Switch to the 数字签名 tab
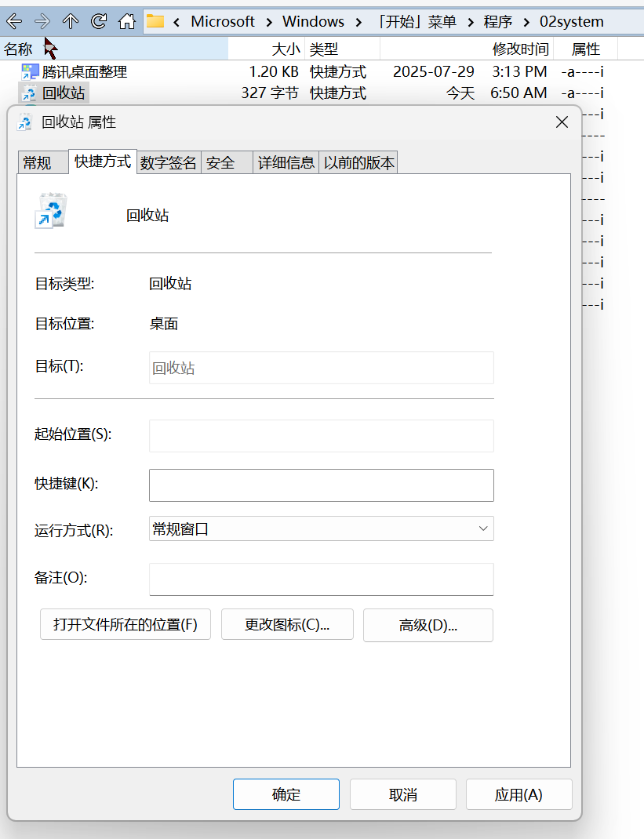644x839 pixels. click(168, 163)
